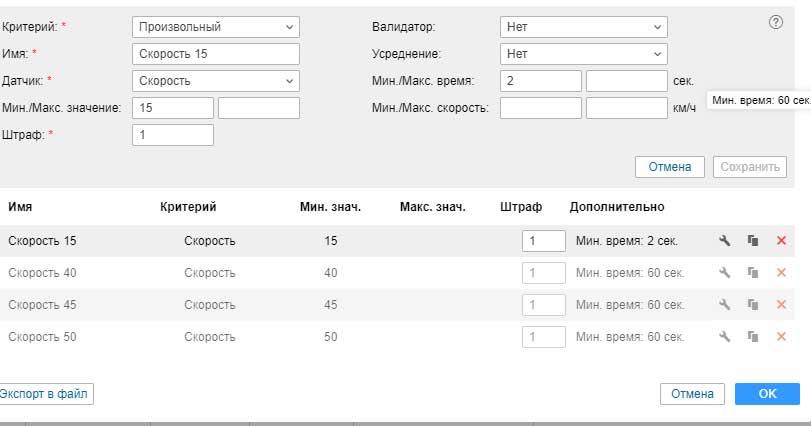811x426 pixels.
Task: Click the Экспорт в файл button
Action: [45, 394]
